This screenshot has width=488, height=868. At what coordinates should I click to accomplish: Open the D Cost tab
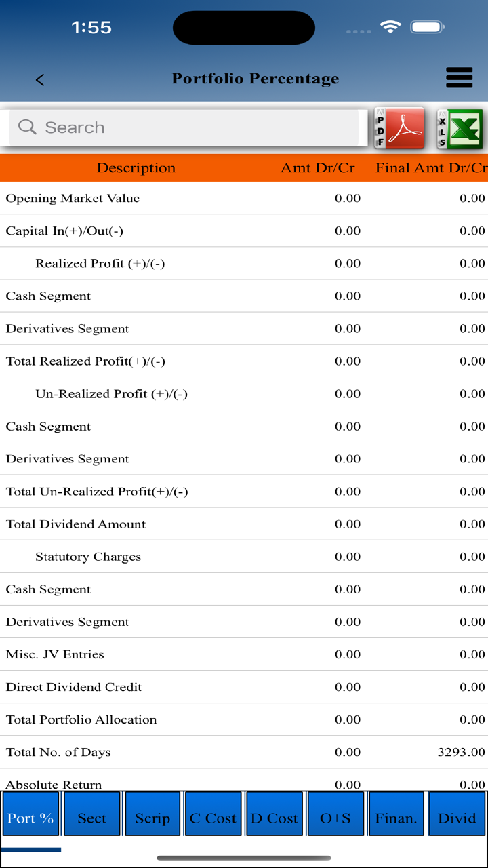274,818
